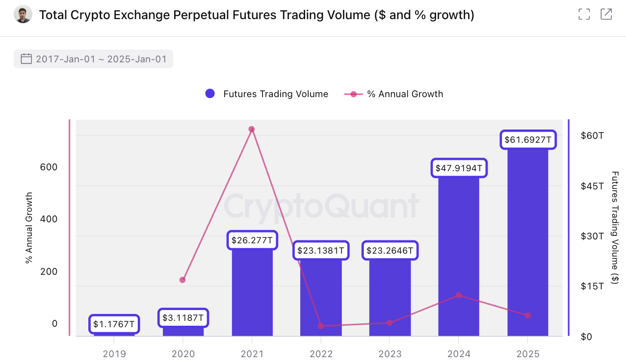Click the fullscreen expand icon
The height and width of the screenshot is (364, 626).
coord(584,14)
